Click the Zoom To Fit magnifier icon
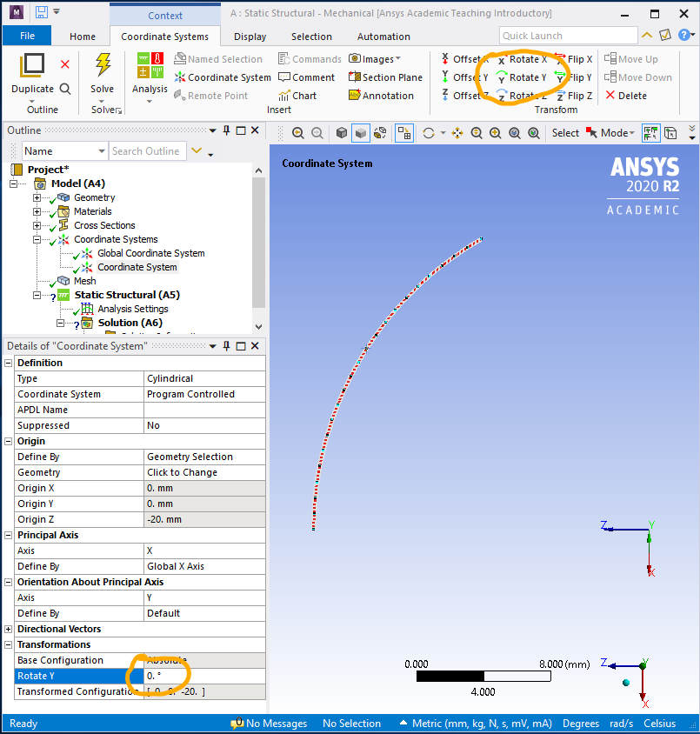 [515, 133]
